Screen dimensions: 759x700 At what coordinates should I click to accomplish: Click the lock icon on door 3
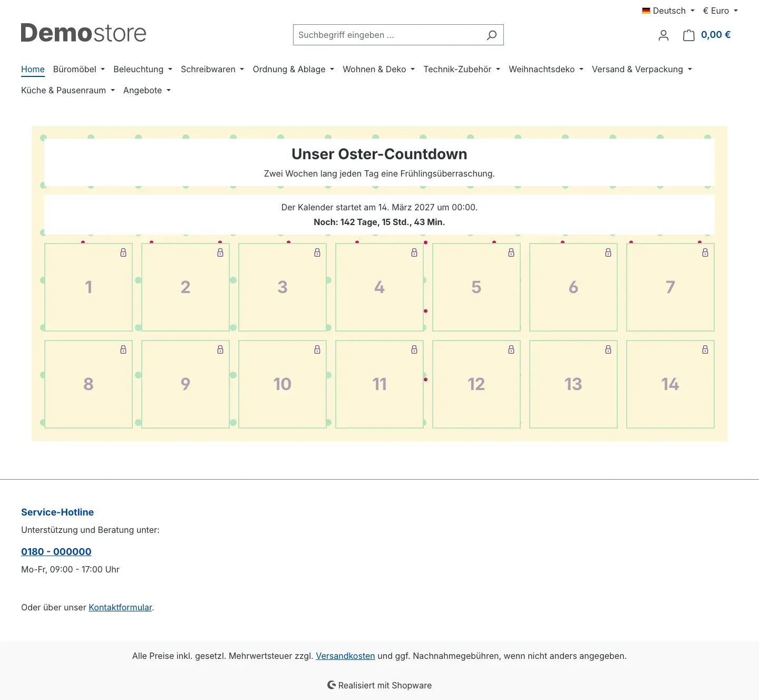coord(317,252)
